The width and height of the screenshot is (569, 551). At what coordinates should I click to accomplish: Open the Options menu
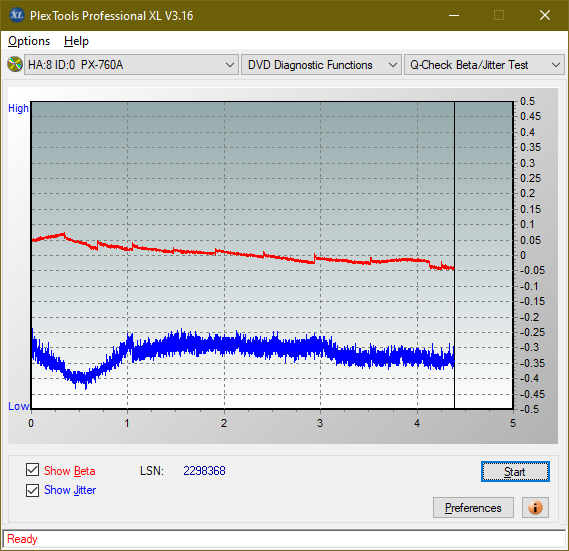tap(29, 41)
